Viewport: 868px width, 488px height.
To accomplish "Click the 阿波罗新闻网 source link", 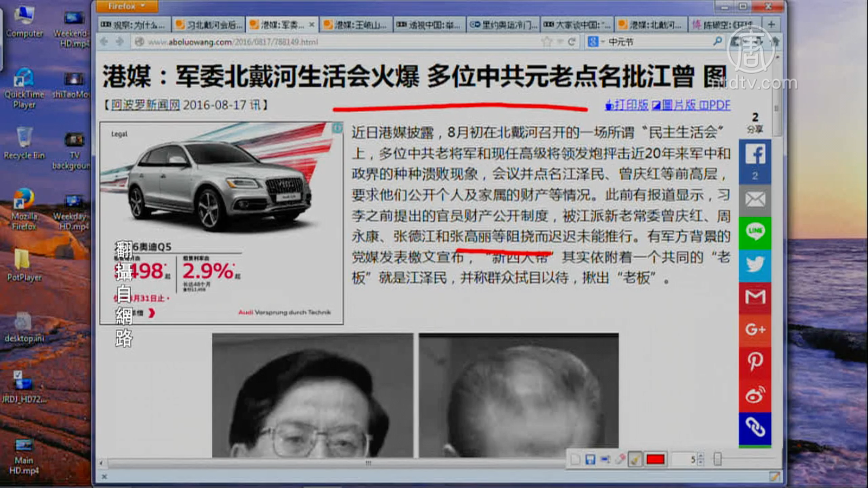I will tap(145, 105).
